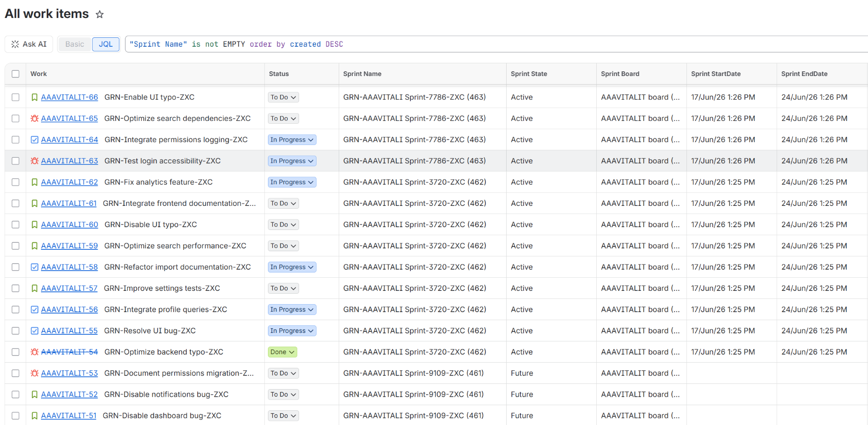Select checkbox for AAAVITALIT-65 row
The image size is (868, 425).
pyautogui.click(x=16, y=119)
